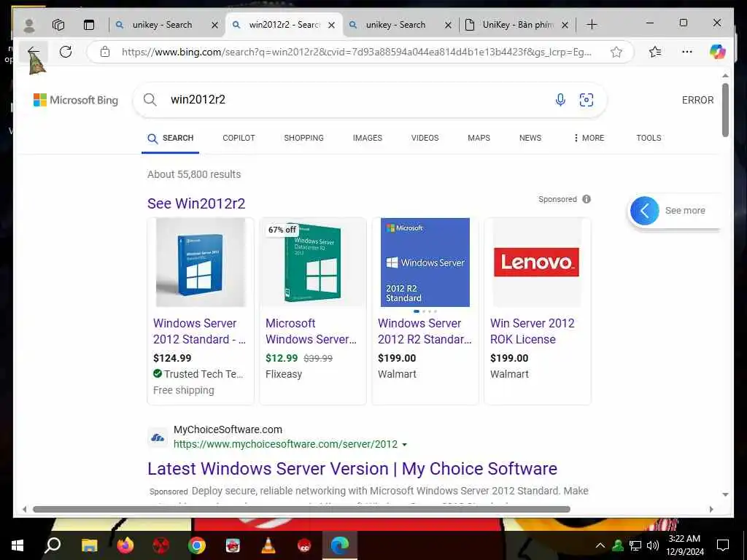Refresh the Bing page
The image size is (747, 560).
(x=66, y=52)
